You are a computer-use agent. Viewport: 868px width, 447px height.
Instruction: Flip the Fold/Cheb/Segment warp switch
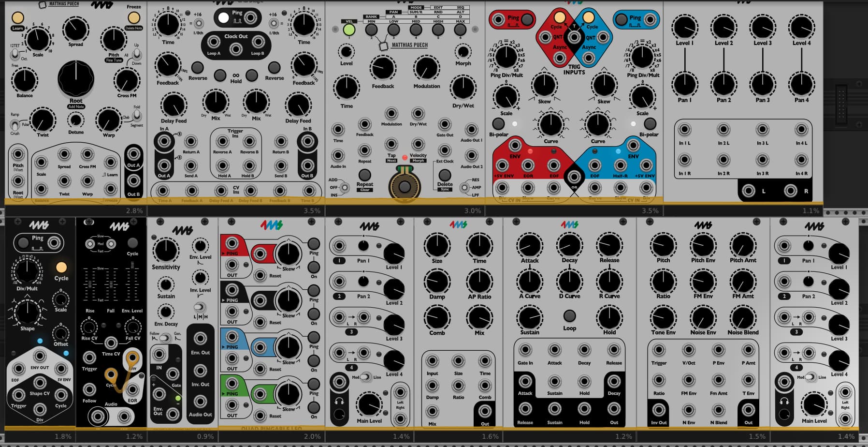click(x=137, y=116)
